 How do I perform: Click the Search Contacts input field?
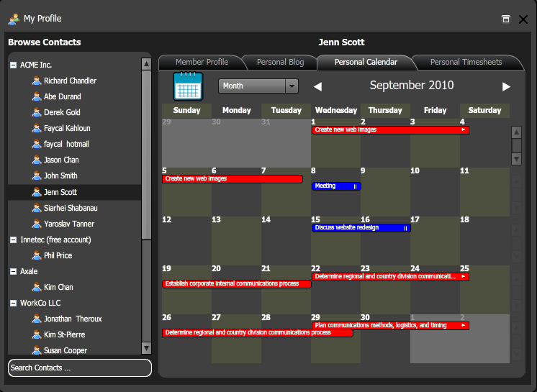tap(80, 368)
